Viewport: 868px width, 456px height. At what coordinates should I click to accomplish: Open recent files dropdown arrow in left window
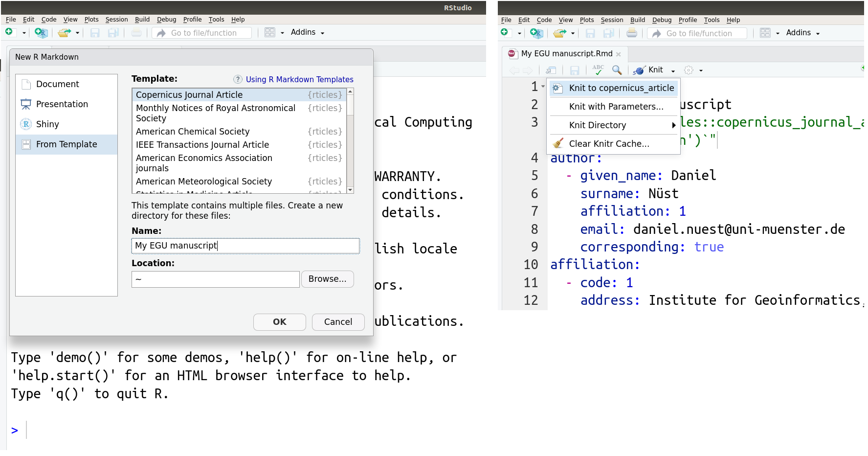point(77,33)
